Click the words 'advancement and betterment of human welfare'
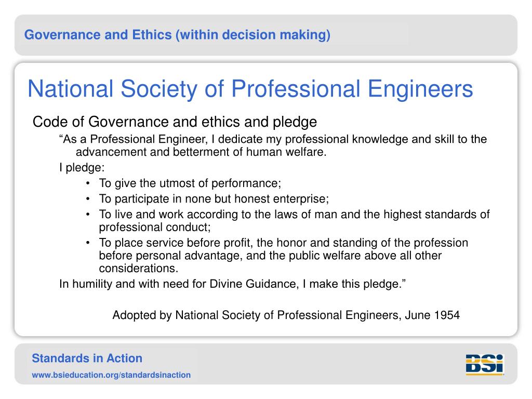The image size is (532, 399). pos(201,152)
